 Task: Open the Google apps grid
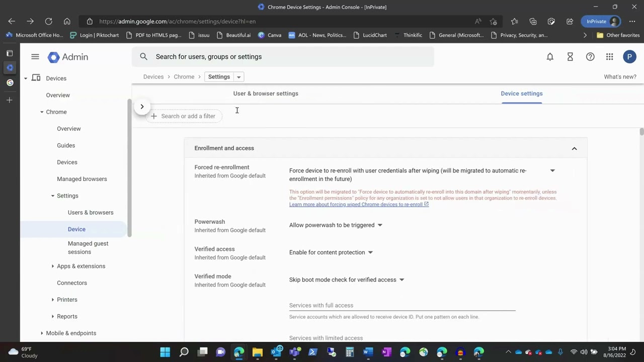pos(610,57)
